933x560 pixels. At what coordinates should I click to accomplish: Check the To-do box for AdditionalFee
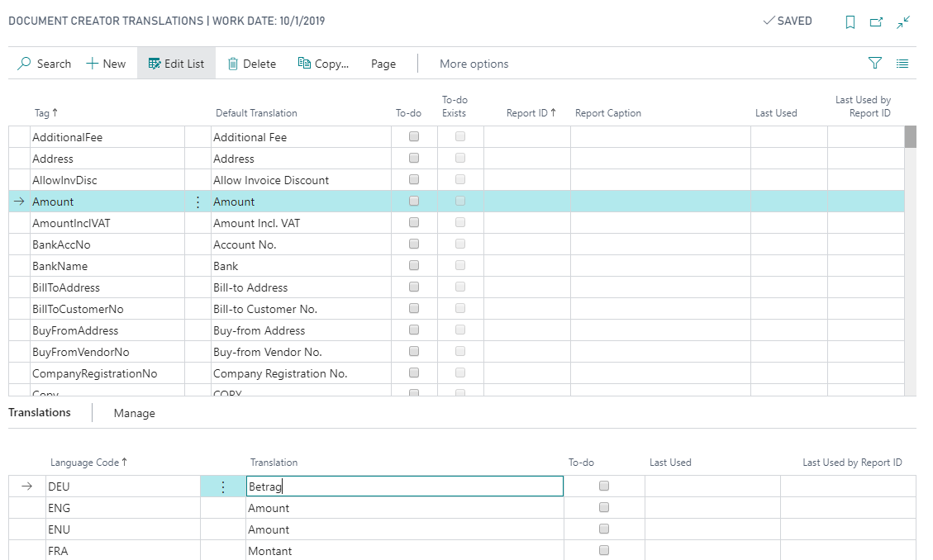coord(414,137)
